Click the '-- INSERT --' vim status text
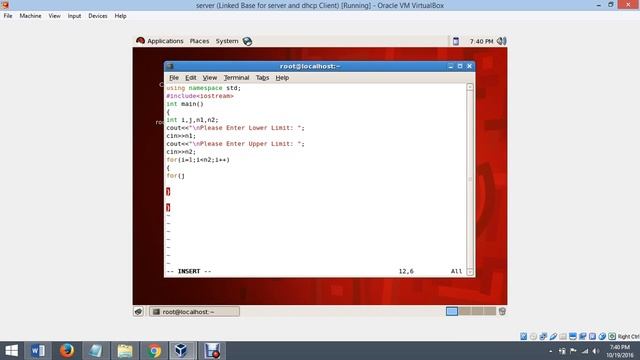This screenshot has height=360, width=640. coord(189,271)
